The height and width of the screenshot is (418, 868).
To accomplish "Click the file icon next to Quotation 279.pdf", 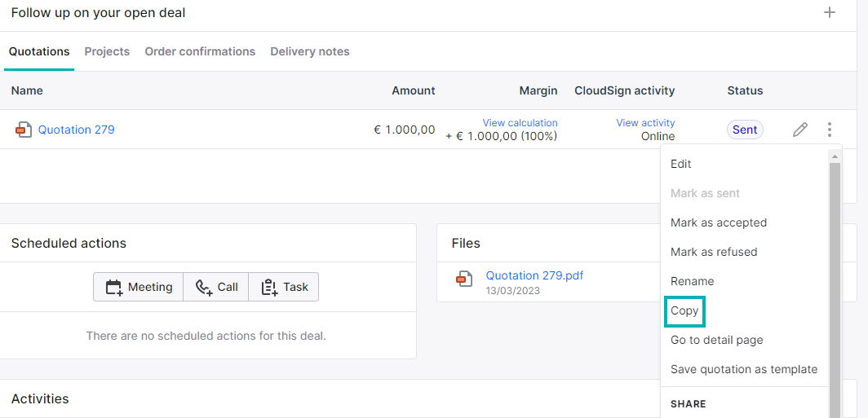I will coord(464,278).
